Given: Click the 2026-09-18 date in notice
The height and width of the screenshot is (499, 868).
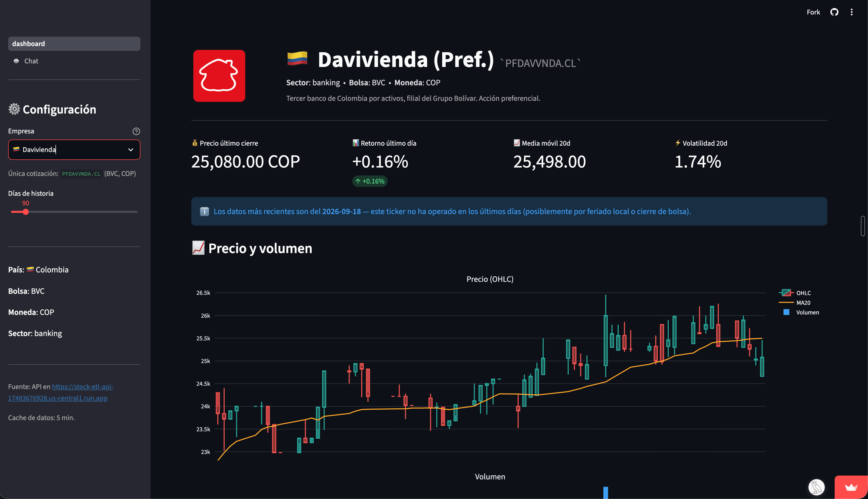Looking at the screenshot, I should (341, 212).
